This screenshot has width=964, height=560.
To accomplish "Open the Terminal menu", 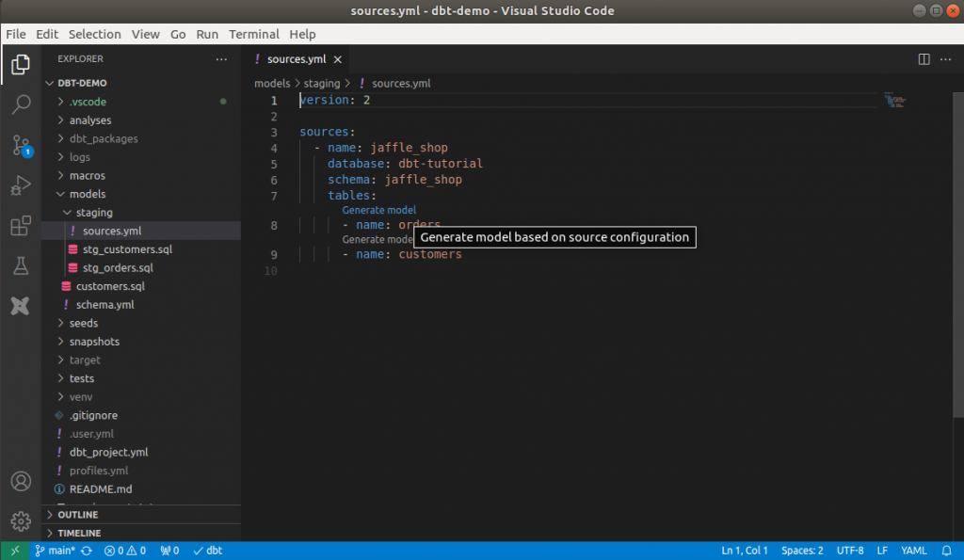I will click(x=254, y=35).
